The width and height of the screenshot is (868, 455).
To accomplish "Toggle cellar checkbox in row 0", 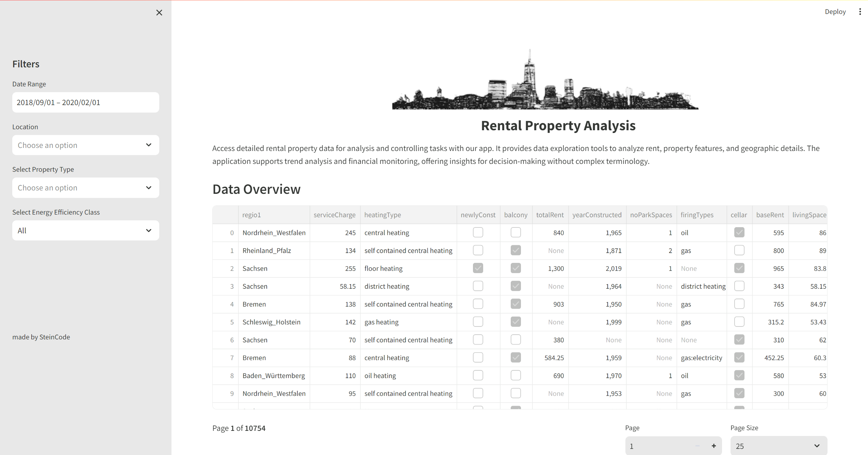I will pos(739,233).
